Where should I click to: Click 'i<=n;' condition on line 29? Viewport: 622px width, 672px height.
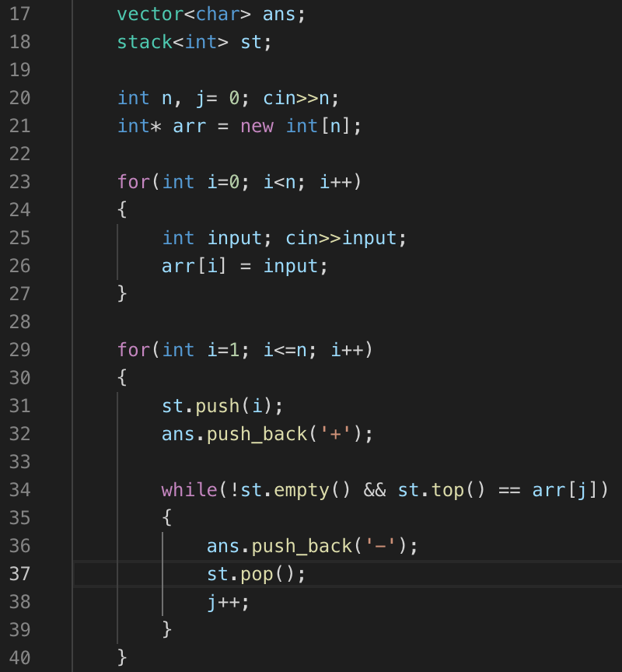289,350
